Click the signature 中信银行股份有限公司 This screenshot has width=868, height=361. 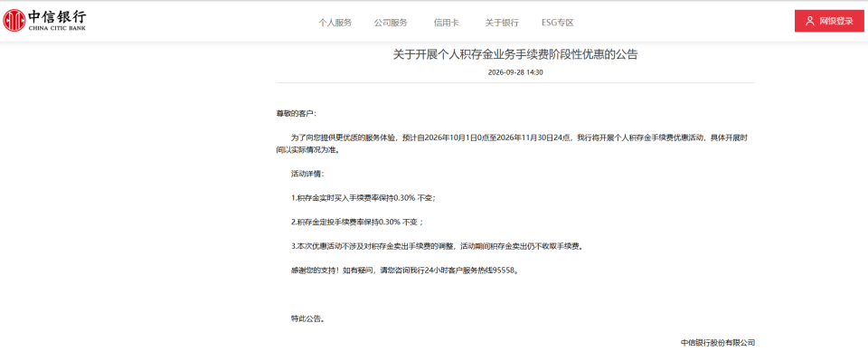click(x=718, y=343)
